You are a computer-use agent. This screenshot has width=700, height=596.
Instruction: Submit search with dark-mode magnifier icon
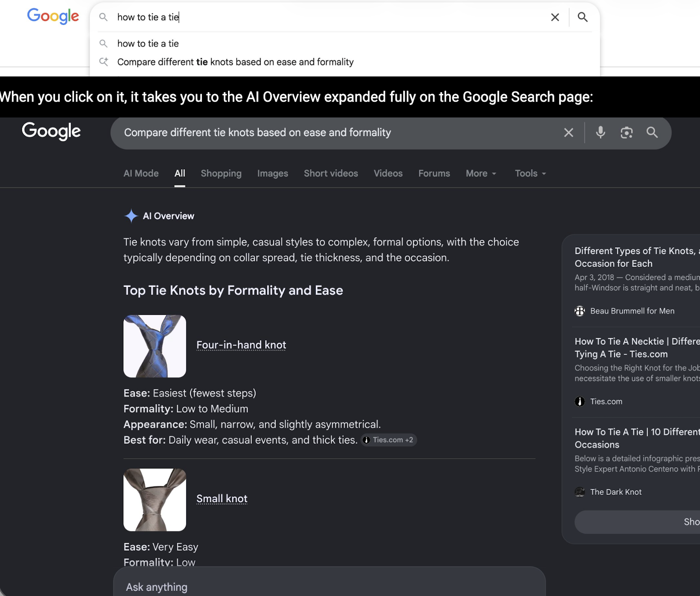652,133
